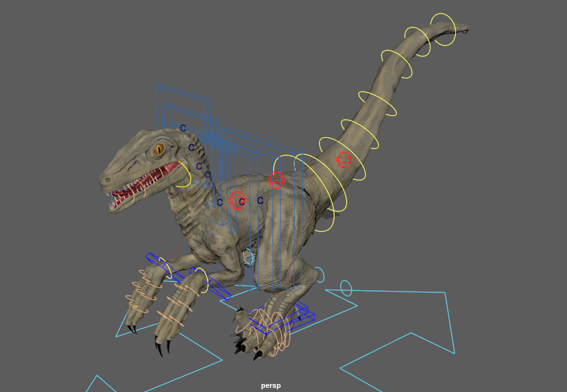Select the small cyan circle under the belly
The image size is (567, 392).
point(248,257)
